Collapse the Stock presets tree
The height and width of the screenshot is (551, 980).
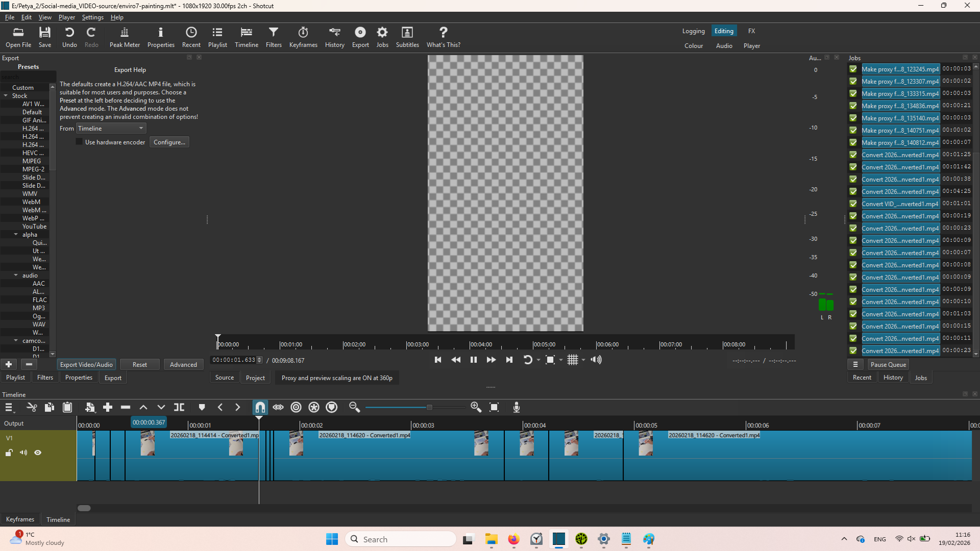[x=6, y=95]
